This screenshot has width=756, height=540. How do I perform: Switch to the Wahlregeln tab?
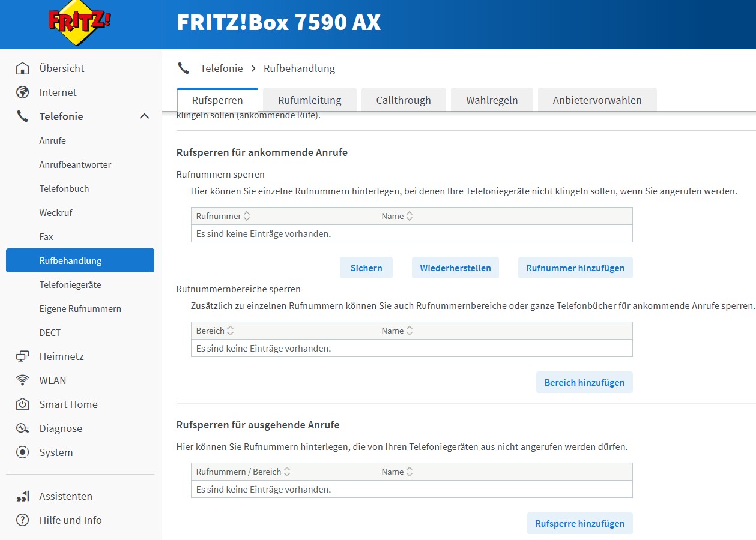point(492,100)
